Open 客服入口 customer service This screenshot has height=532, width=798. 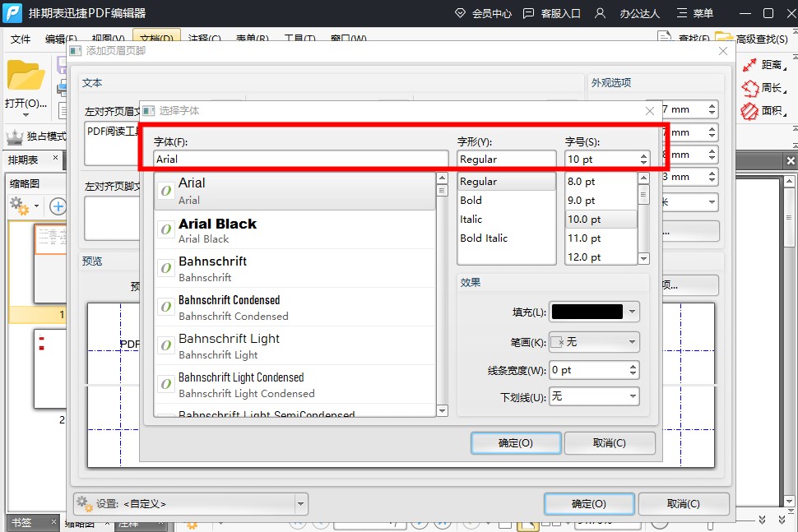pos(551,13)
